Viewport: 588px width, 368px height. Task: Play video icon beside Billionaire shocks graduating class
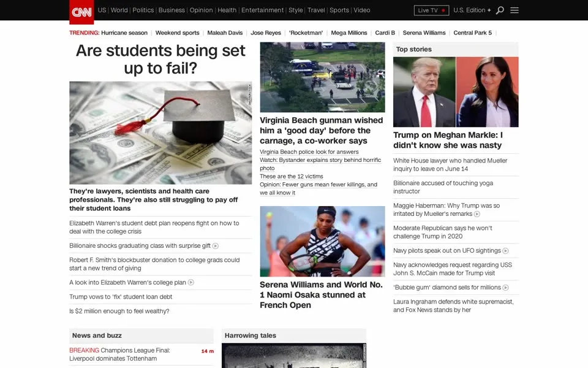point(215,246)
